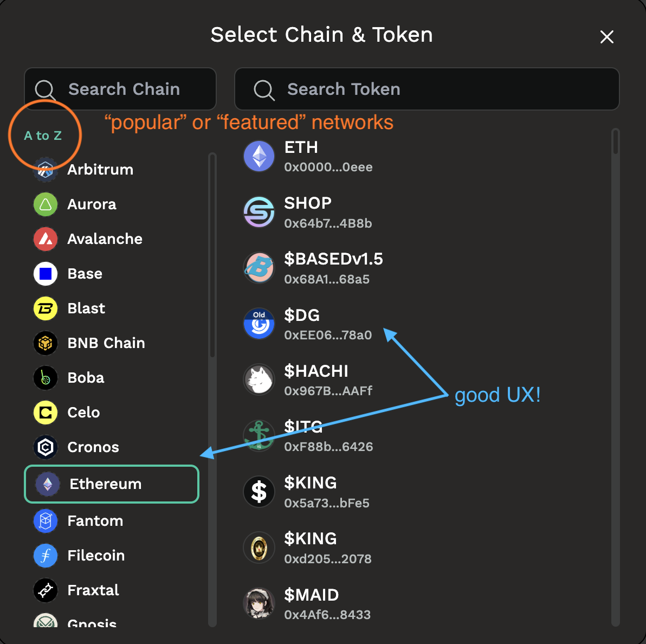Select the Base chain from list

[85, 274]
